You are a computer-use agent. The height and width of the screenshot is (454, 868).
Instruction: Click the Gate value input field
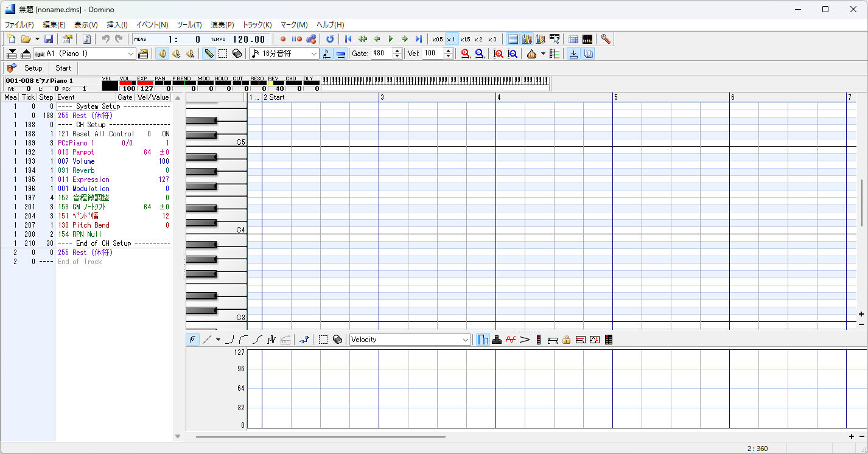382,54
